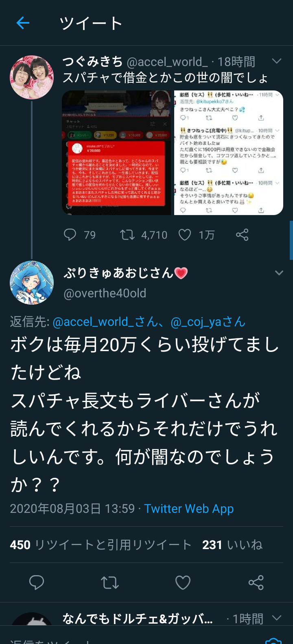293x644 pixels.
Task: Open the @_coj_yaさん mention link
Action: pos(208,322)
